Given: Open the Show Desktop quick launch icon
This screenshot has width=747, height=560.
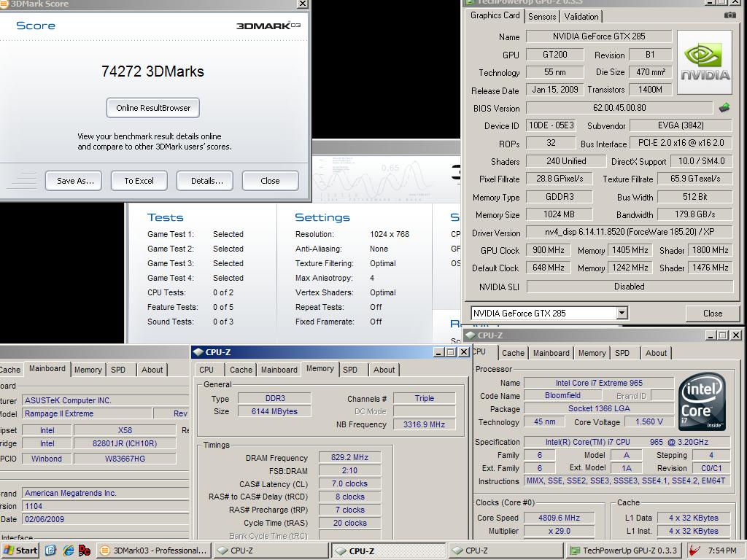Looking at the screenshot, I should 51,551.
